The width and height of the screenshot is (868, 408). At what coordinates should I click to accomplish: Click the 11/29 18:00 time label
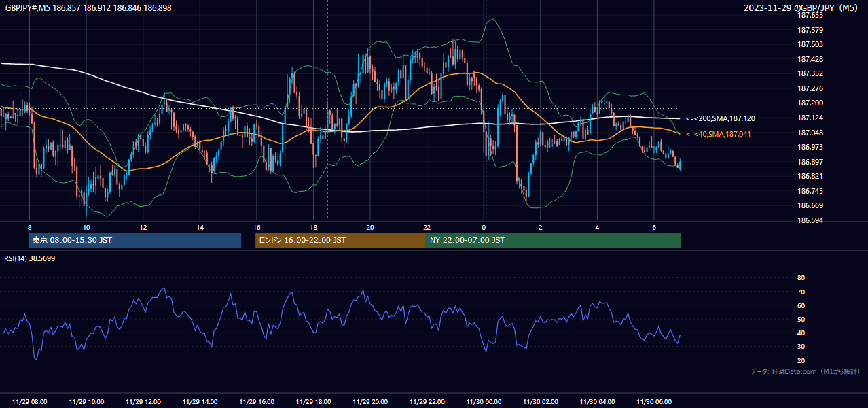314,402
